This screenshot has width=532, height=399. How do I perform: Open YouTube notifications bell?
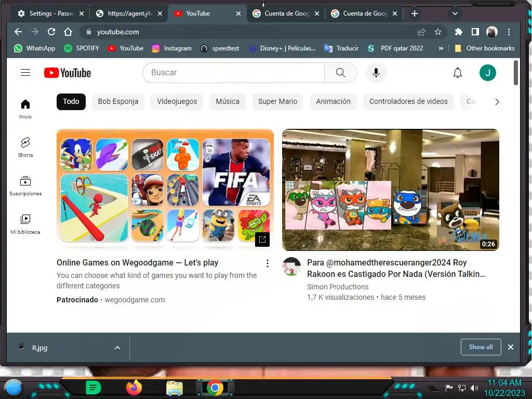click(x=458, y=73)
